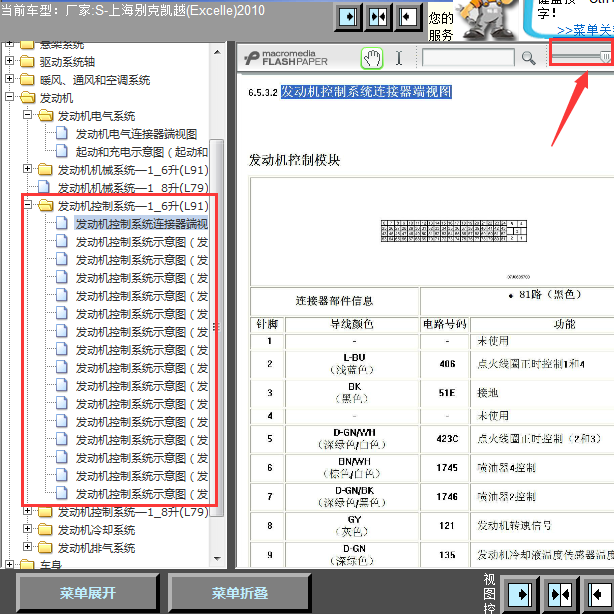
Task: Click the 菜单展开 button
Action: pos(88,593)
